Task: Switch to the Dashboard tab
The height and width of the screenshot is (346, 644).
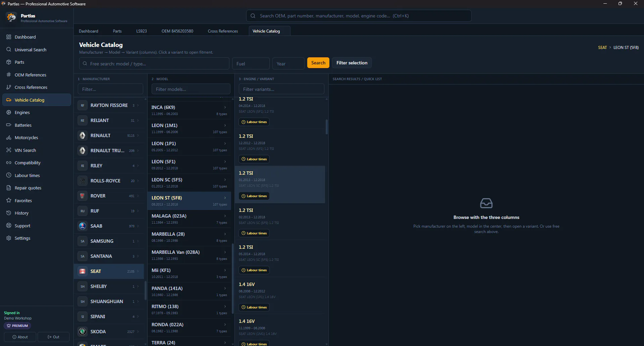Action: click(x=89, y=31)
